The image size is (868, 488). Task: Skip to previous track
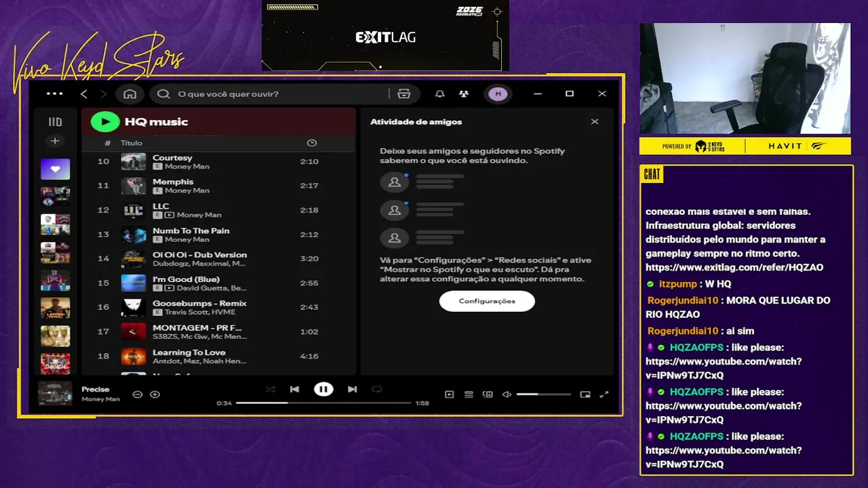(x=294, y=389)
